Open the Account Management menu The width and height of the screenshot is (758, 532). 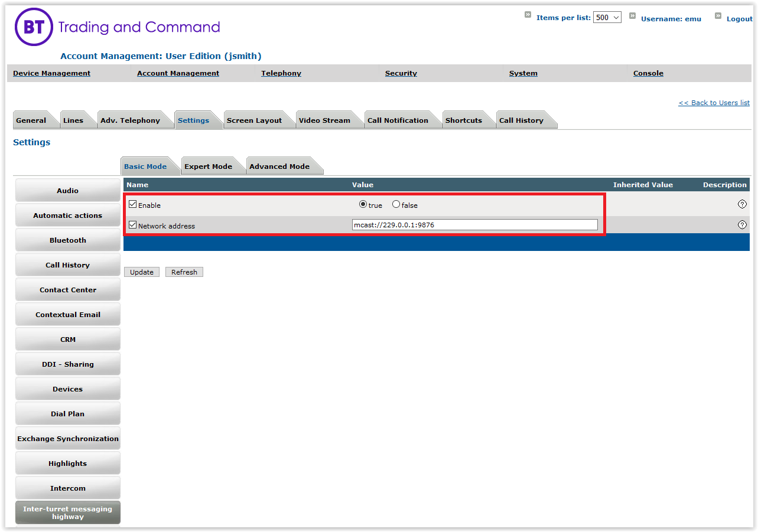pos(178,73)
